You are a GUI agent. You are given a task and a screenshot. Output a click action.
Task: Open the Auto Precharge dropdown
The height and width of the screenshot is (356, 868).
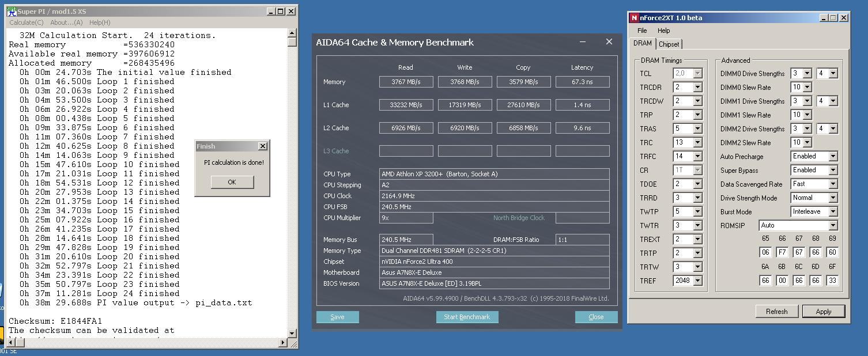tap(833, 156)
